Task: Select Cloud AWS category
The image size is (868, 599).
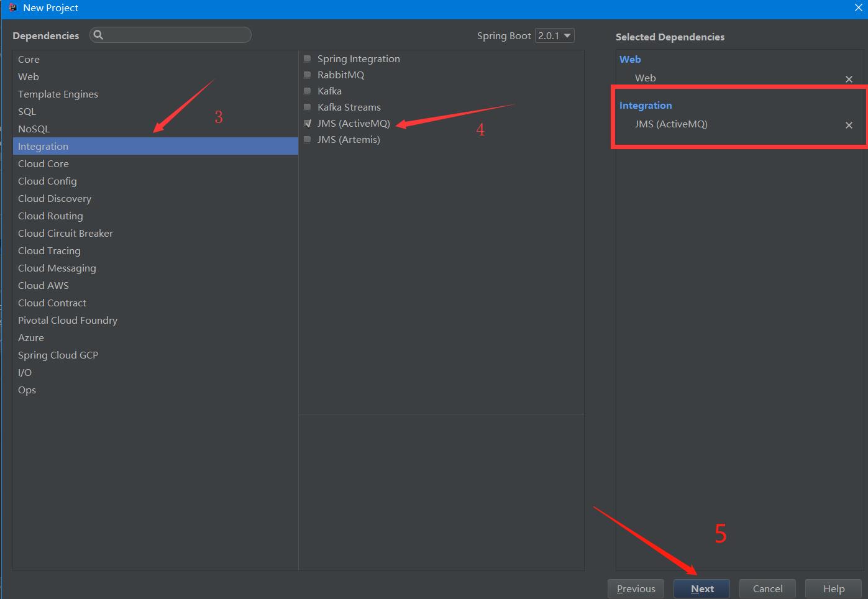Action: pyautogui.click(x=155, y=285)
